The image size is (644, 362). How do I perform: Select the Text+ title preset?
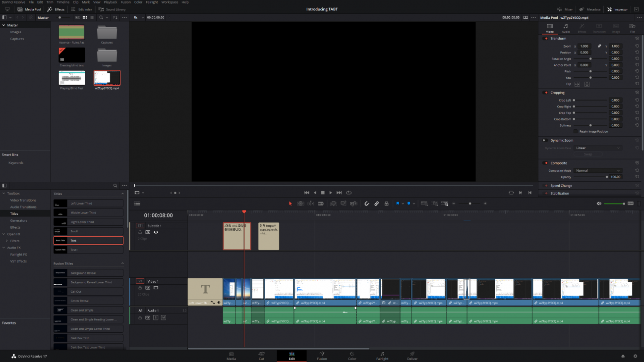click(88, 250)
